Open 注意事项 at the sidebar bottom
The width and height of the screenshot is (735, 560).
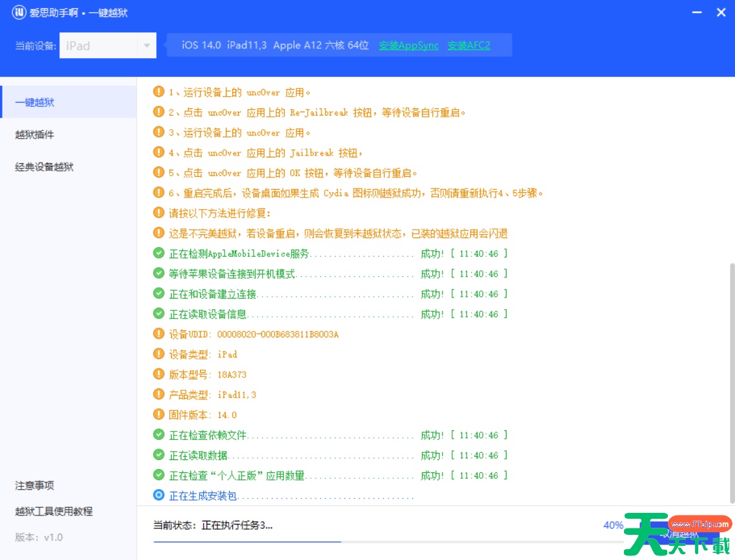click(35, 485)
